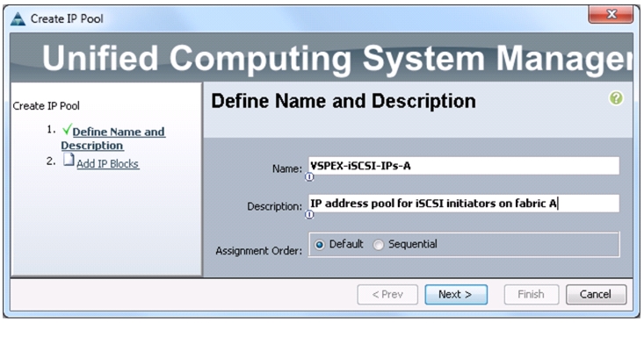The width and height of the screenshot is (644, 351).
Task: Close the Create IP Pool dialog
Action: [x=611, y=14]
